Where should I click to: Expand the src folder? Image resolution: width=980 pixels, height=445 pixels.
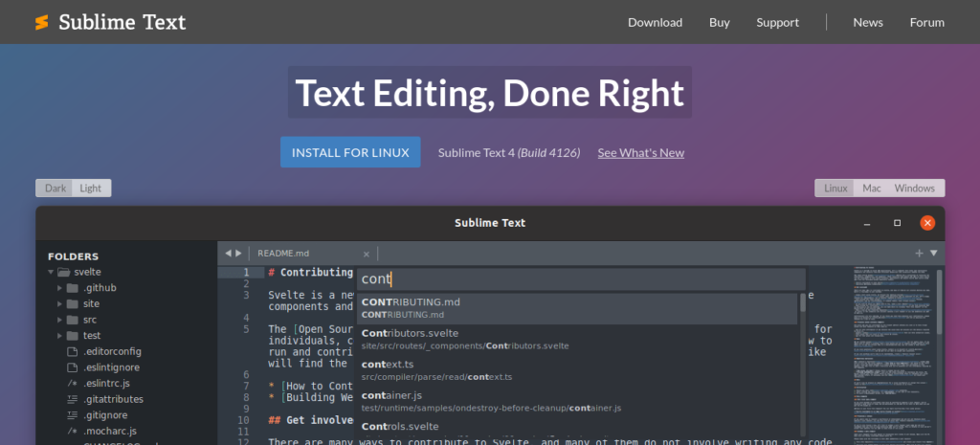pyautogui.click(x=59, y=320)
